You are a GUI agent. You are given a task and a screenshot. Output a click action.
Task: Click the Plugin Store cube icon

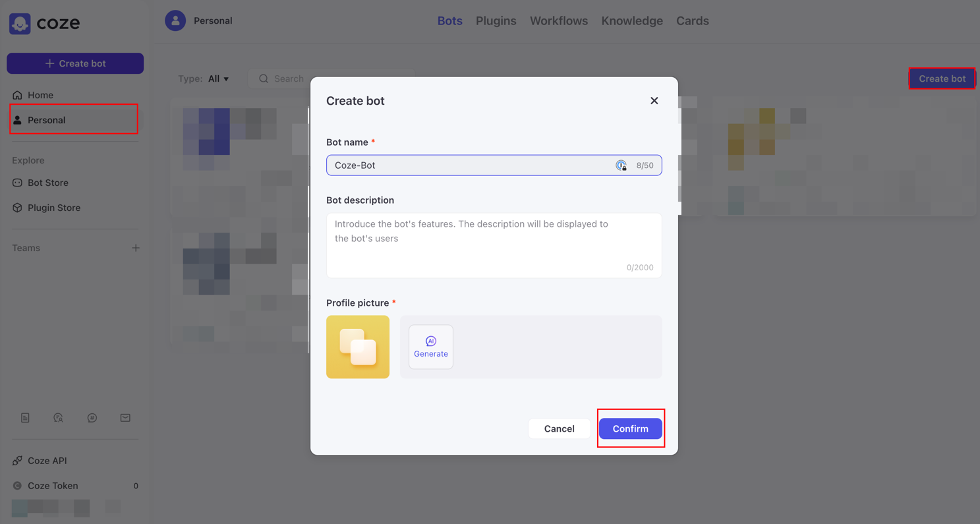click(18, 208)
